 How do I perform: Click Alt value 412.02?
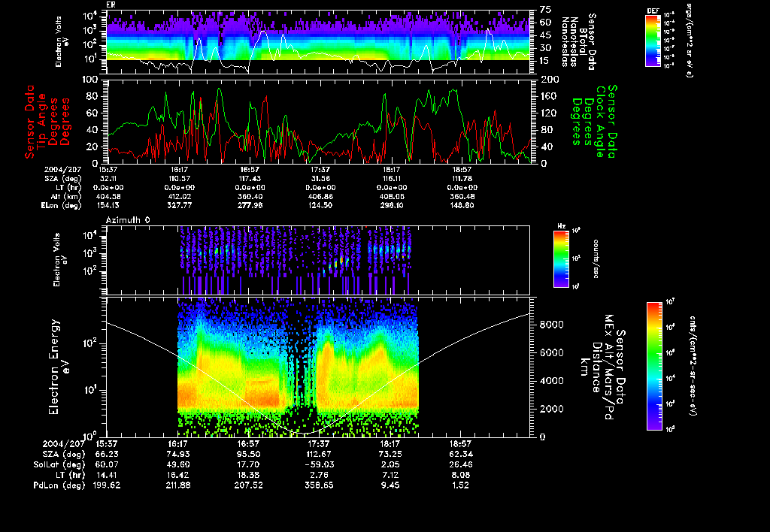[179, 197]
